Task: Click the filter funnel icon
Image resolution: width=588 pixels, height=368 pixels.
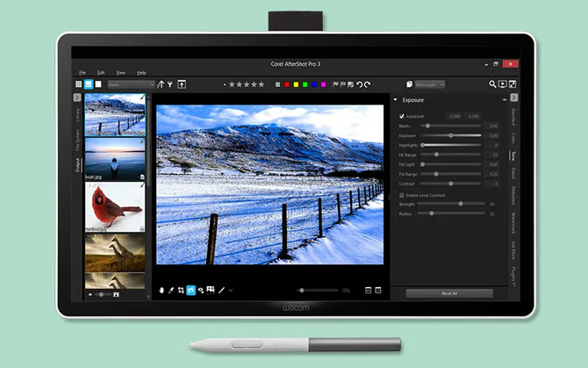Action: point(170,84)
